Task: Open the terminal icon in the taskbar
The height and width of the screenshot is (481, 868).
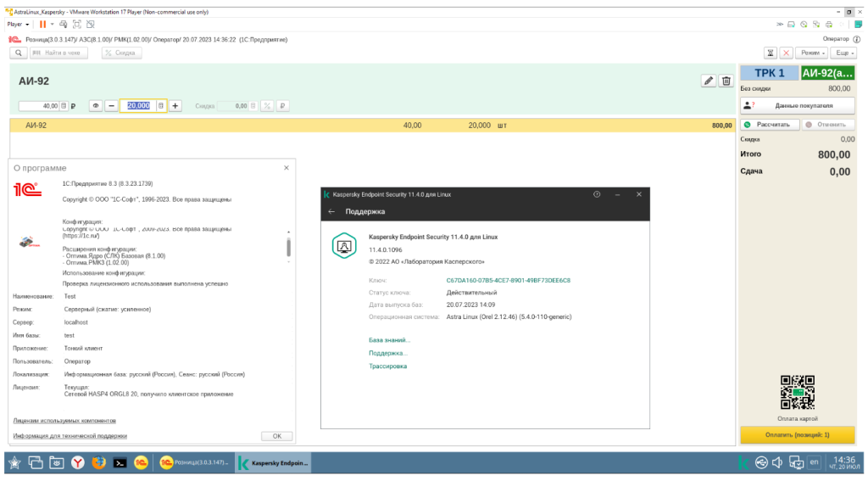Action: tap(120, 462)
